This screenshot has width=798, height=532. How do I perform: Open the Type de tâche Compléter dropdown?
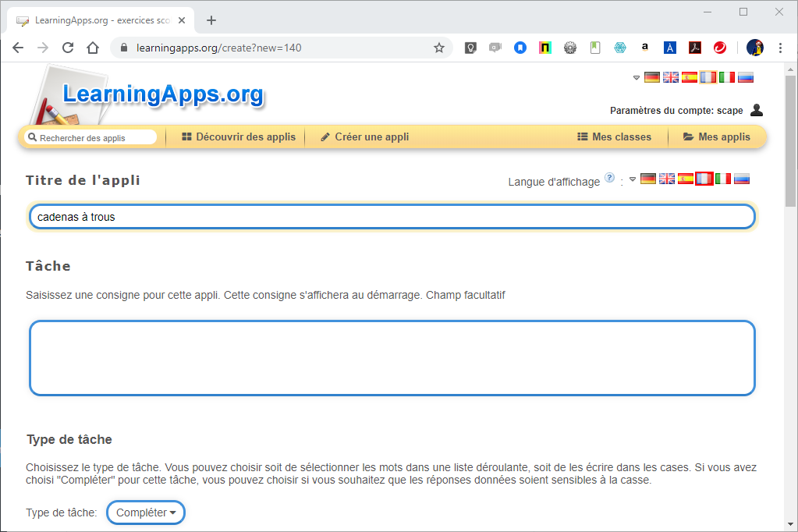point(146,512)
